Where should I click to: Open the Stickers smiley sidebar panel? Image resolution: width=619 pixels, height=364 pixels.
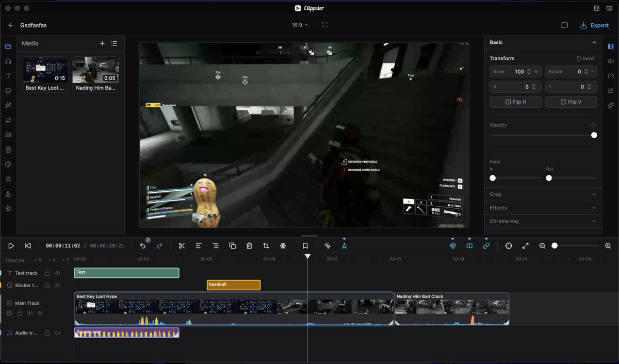click(x=8, y=91)
